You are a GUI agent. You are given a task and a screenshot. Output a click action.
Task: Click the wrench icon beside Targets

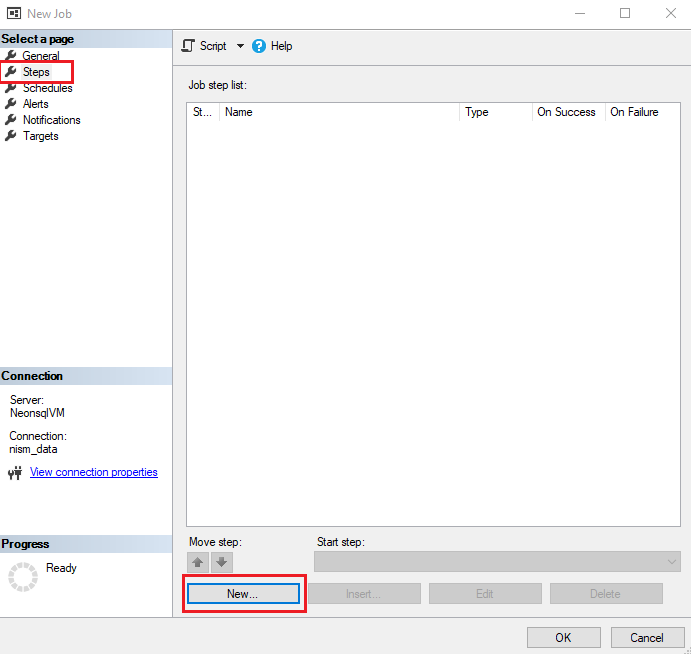[x=11, y=136]
